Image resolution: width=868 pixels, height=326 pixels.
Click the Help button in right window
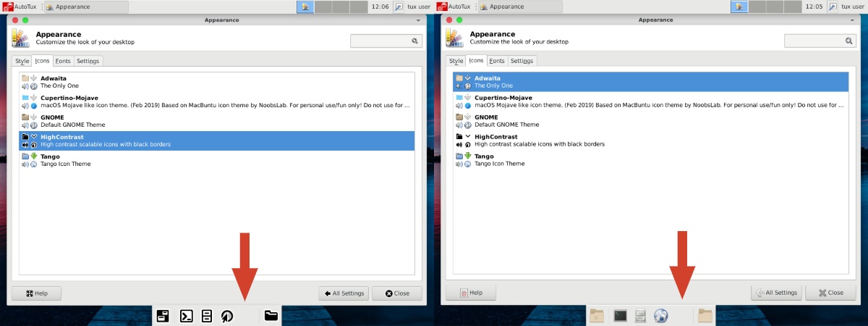pyautogui.click(x=470, y=293)
